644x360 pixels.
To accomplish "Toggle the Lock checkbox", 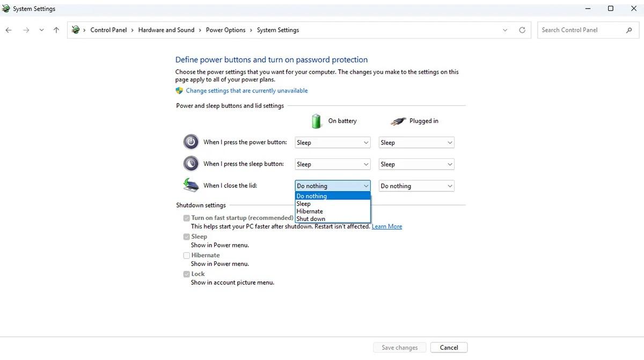I will (186, 274).
